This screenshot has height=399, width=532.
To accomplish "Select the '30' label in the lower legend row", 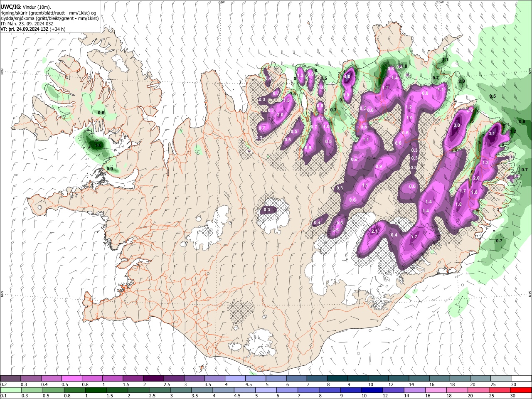I will point(513,396).
